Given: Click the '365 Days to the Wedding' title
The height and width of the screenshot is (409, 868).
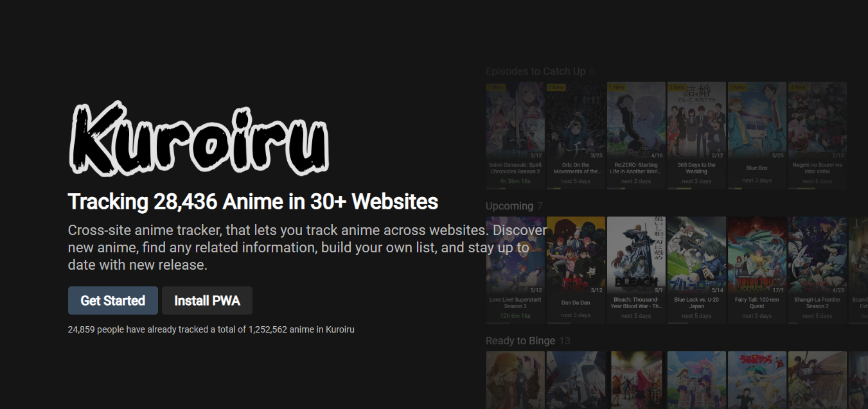Looking at the screenshot, I should [x=696, y=168].
